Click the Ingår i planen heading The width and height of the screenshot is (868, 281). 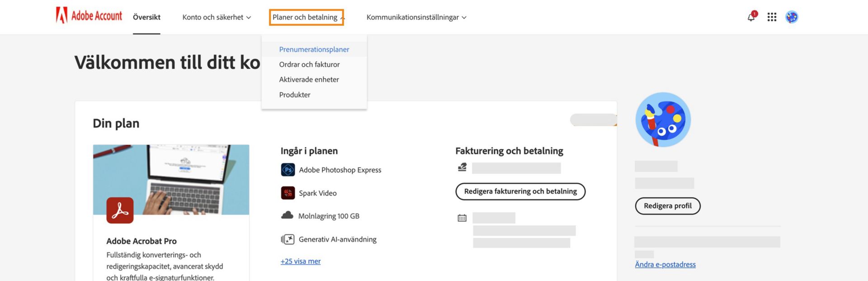(309, 151)
